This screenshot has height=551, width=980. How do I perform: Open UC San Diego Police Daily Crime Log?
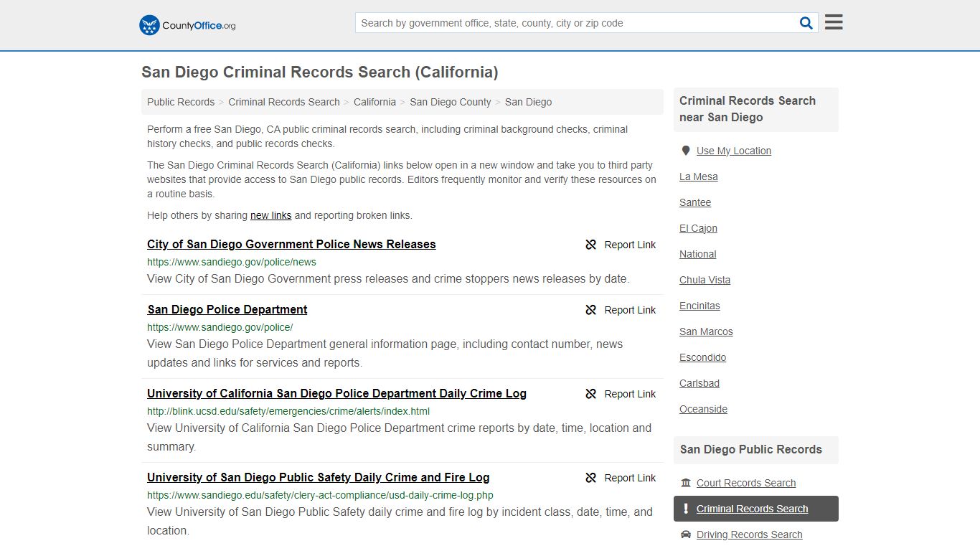tap(336, 394)
